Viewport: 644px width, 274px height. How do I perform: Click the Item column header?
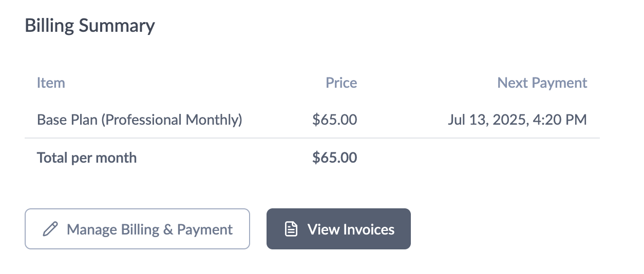51,83
